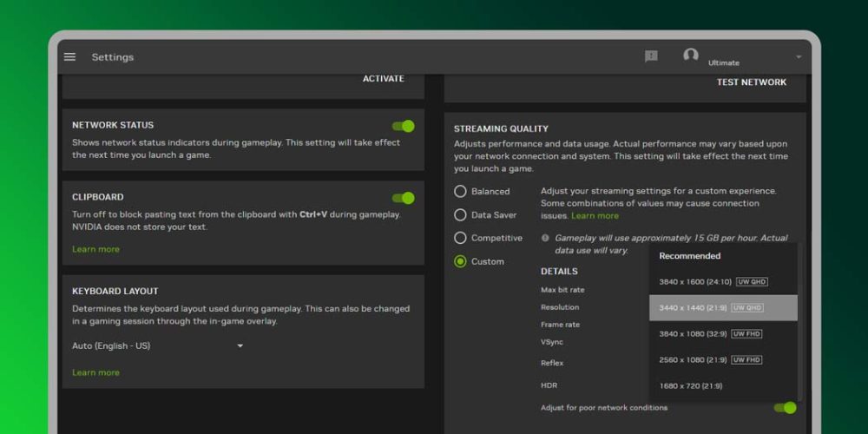This screenshot has width=868, height=434.
Task: Disable the Clipboard toggle
Action: coord(403,198)
